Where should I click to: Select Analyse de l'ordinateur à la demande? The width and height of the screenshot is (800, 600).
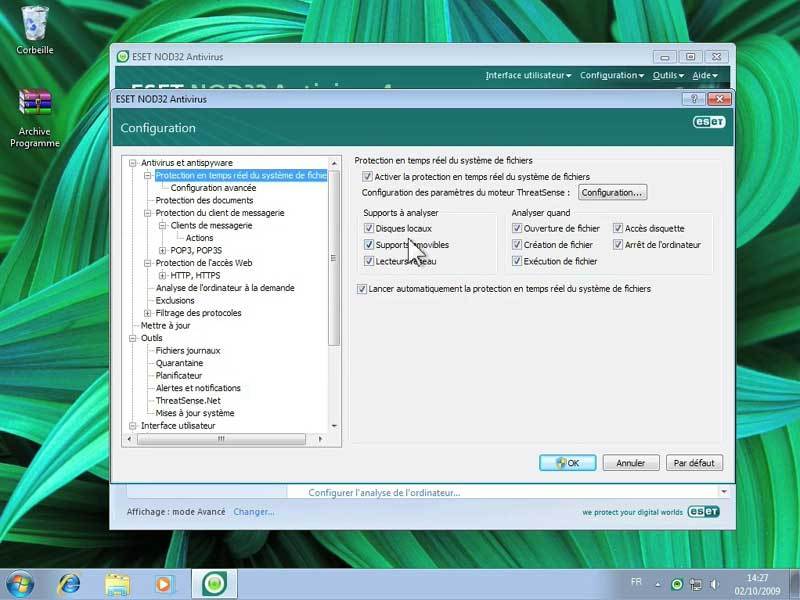click(x=225, y=288)
